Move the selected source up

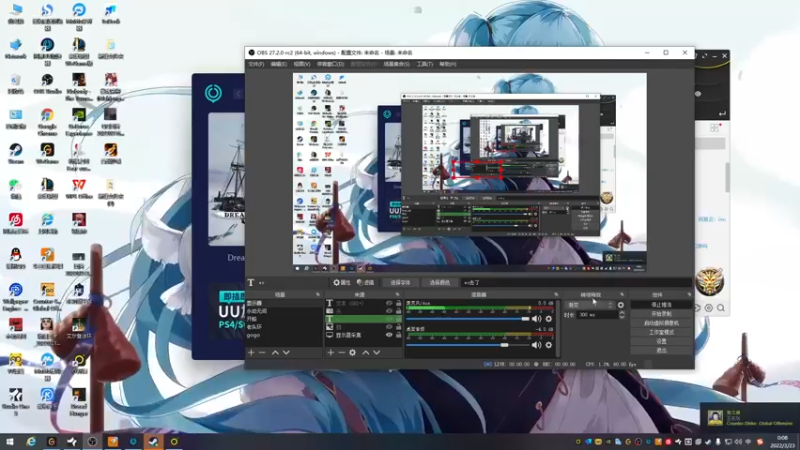point(365,353)
